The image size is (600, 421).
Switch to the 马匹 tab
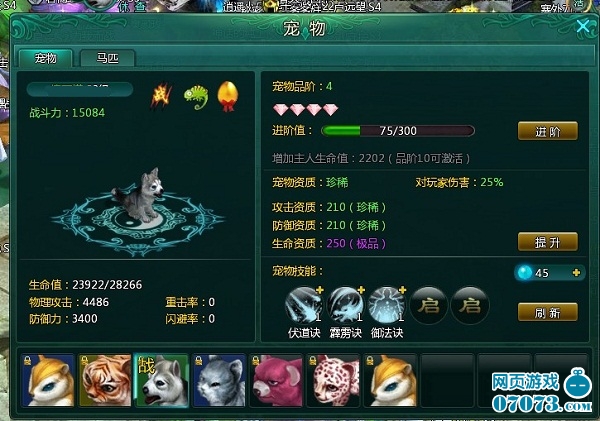(107, 59)
